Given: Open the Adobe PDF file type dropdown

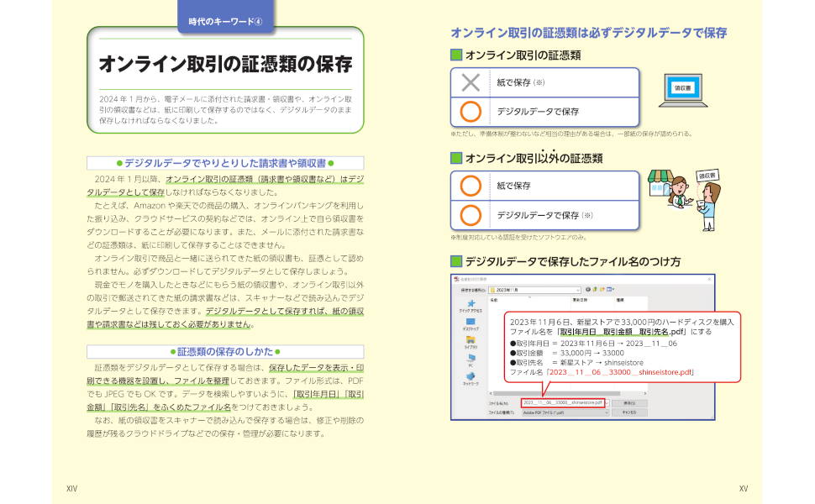Looking at the screenshot, I should click(565, 412).
